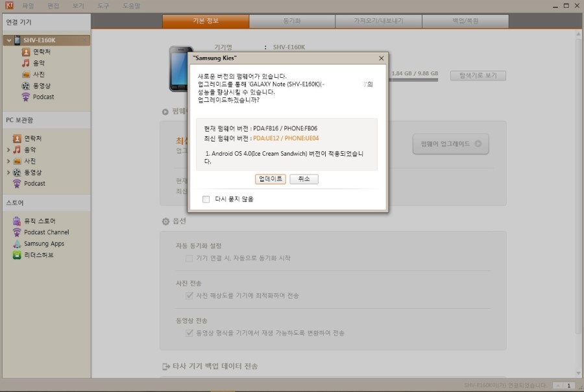The image size is (584, 392).
Task: Click the storage usage bar under 1.84 GB / 9.88 GB
Action: 415,79
